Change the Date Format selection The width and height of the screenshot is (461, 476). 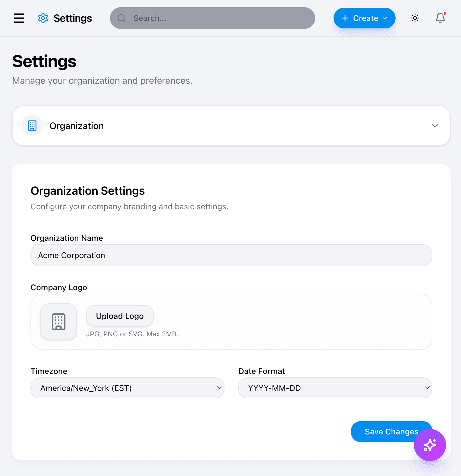pyautogui.click(x=335, y=388)
